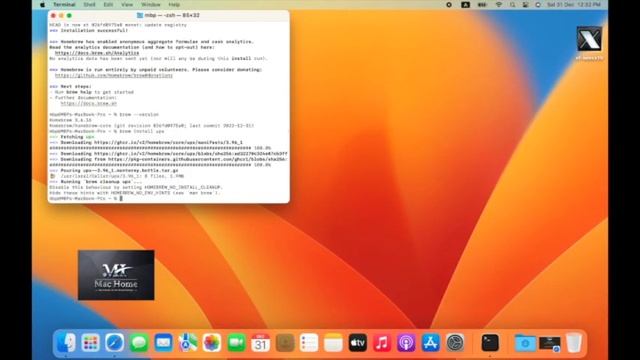The width and height of the screenshot is (640, 360).
Task: Open the Terminal app menu
Action: click(x=64, y=4)
